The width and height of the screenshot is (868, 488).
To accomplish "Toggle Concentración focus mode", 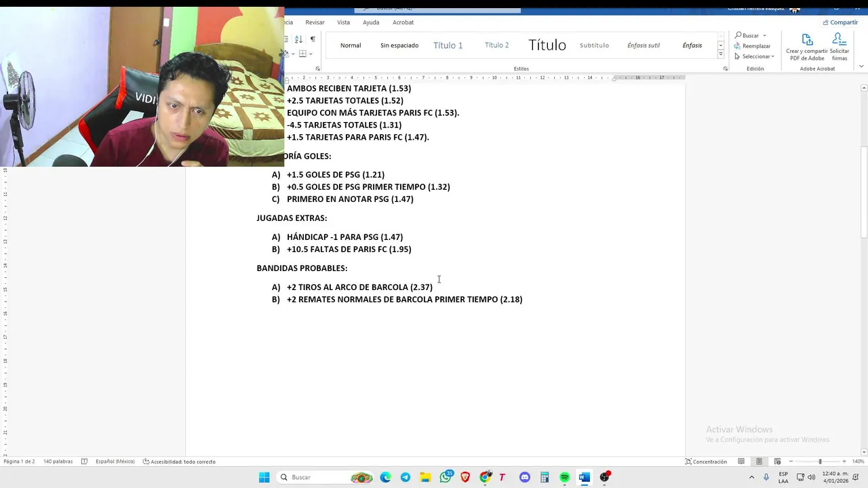I will (706, 462).
